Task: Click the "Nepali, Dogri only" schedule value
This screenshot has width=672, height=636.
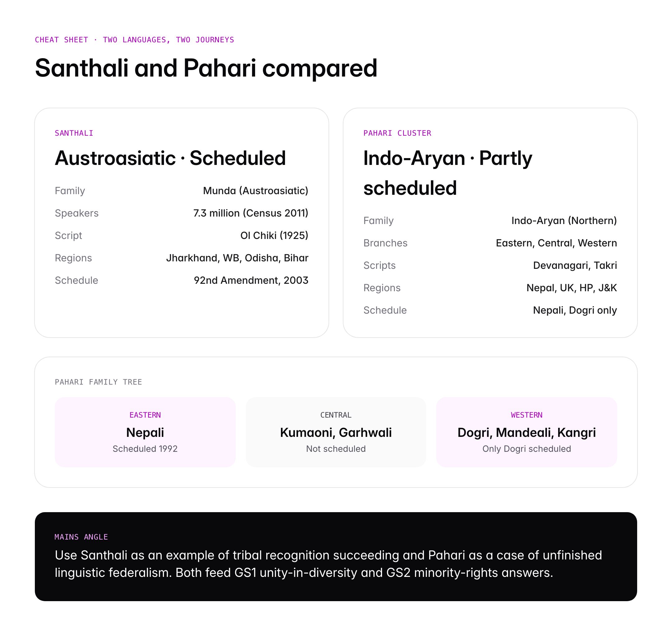Action: pyautogui.click(x=575, y=310)
